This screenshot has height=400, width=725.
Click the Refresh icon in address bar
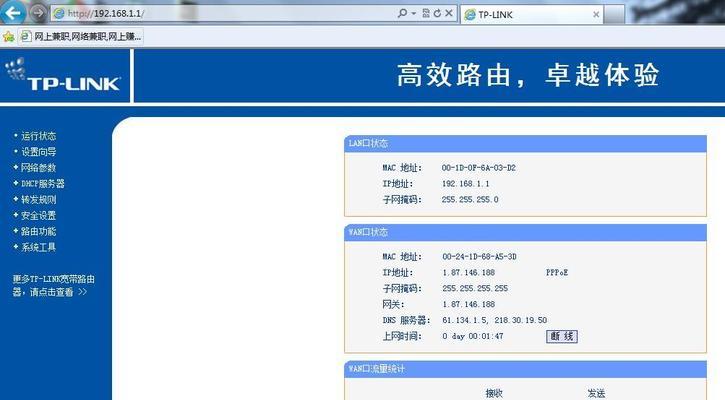[437, 13]
